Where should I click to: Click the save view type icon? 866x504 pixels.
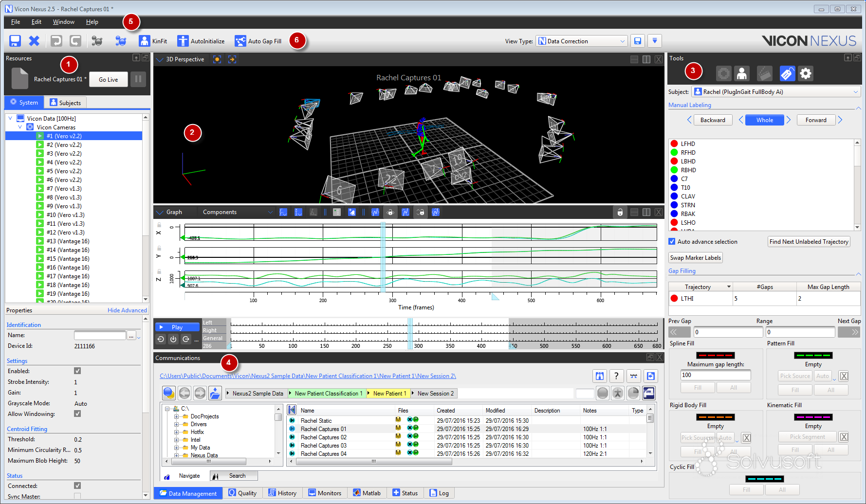(x=638, y=41)
